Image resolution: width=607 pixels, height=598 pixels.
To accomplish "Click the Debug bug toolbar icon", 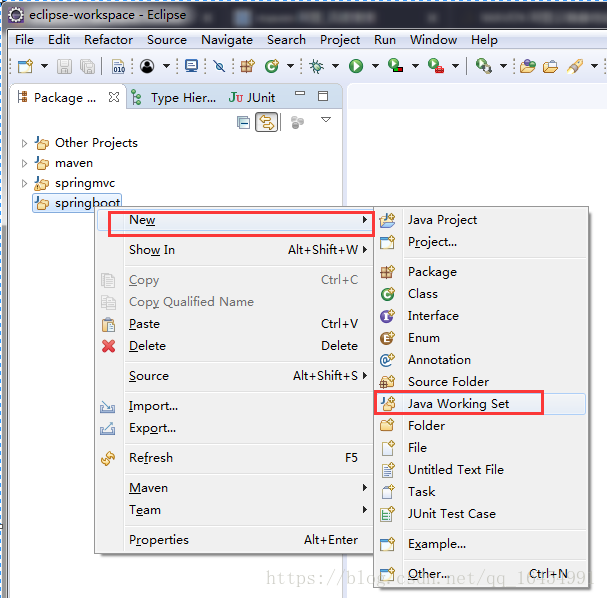I will point(317,66).
